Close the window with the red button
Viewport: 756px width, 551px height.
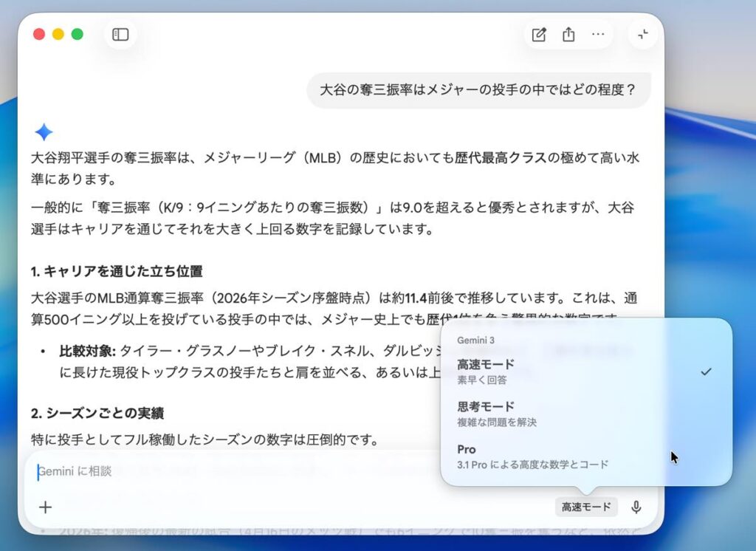click(x=39, y=35)
